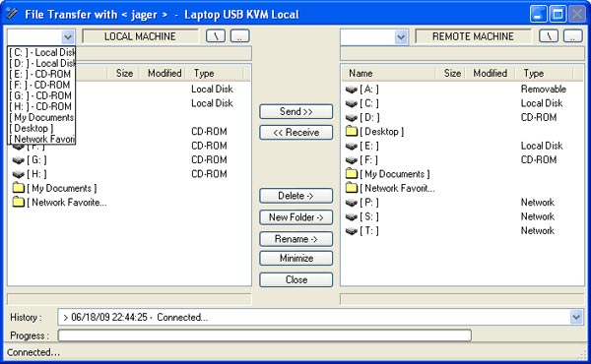
Task: Sort remote list by Name column
Action: (x=388, y=73)
